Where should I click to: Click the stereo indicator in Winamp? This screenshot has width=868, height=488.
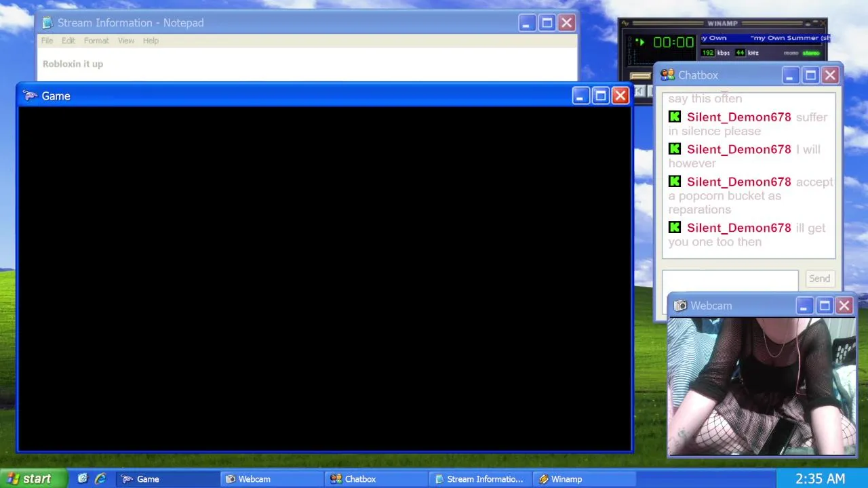point(811,53)
